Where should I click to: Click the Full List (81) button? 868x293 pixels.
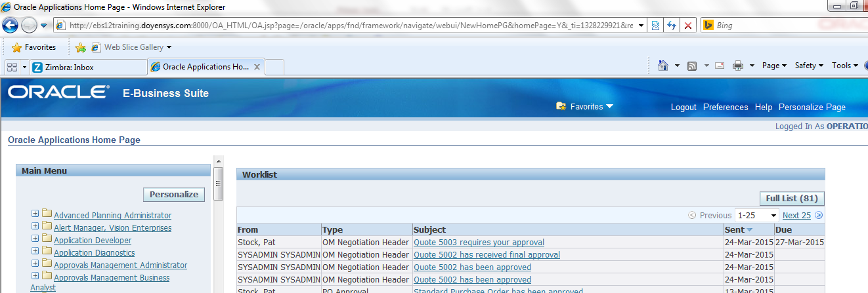pyautogui.click(x=792, y=199)
